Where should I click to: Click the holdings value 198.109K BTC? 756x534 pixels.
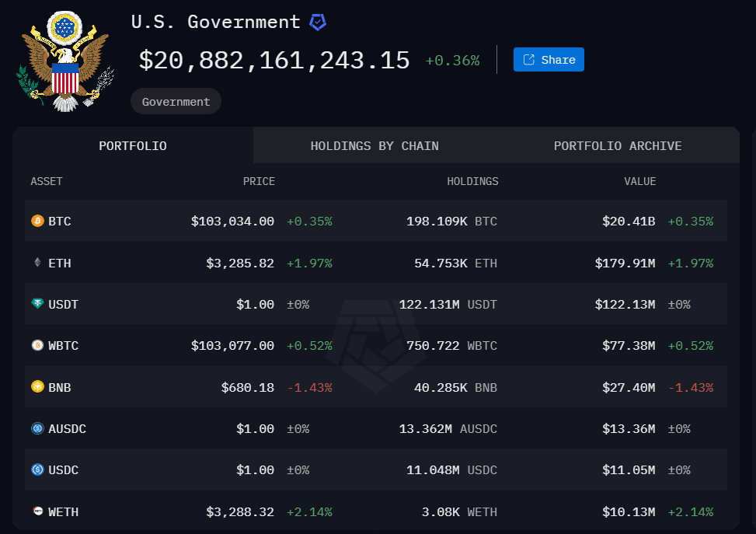[451, 222]
